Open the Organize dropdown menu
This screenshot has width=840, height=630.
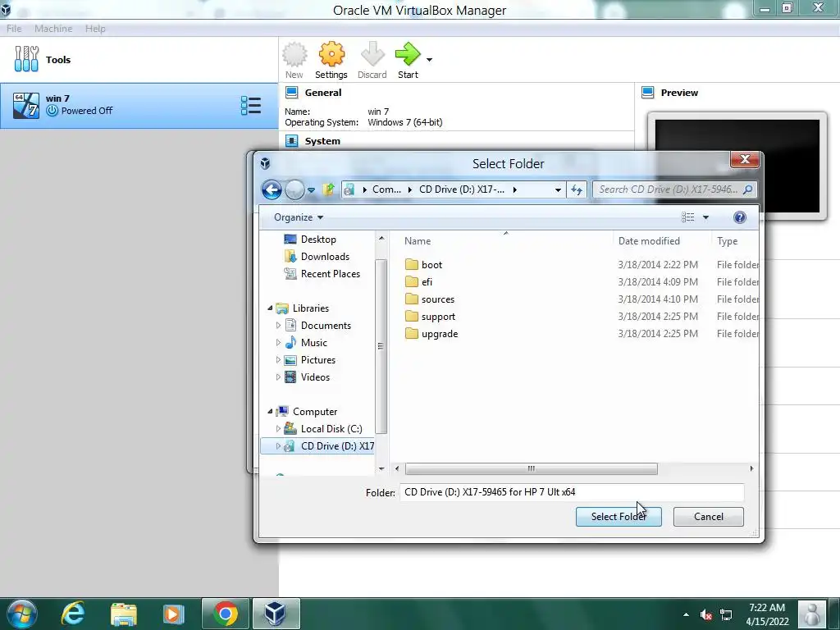click(299, 217)
